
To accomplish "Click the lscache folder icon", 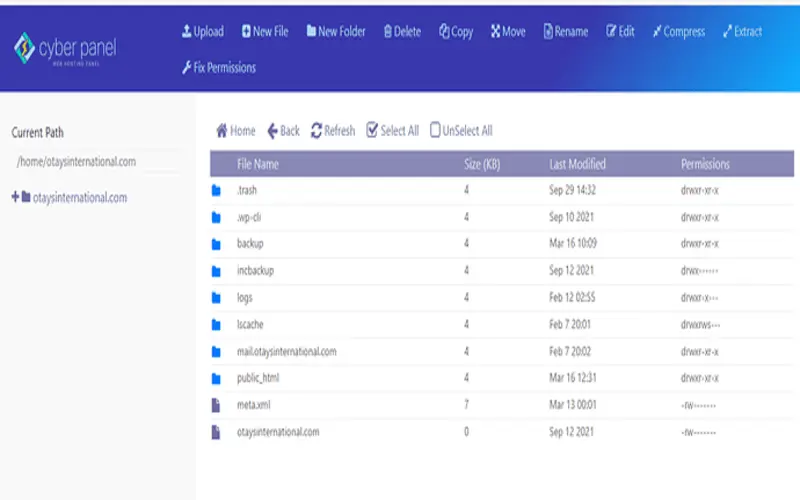I will pos(216,325).
